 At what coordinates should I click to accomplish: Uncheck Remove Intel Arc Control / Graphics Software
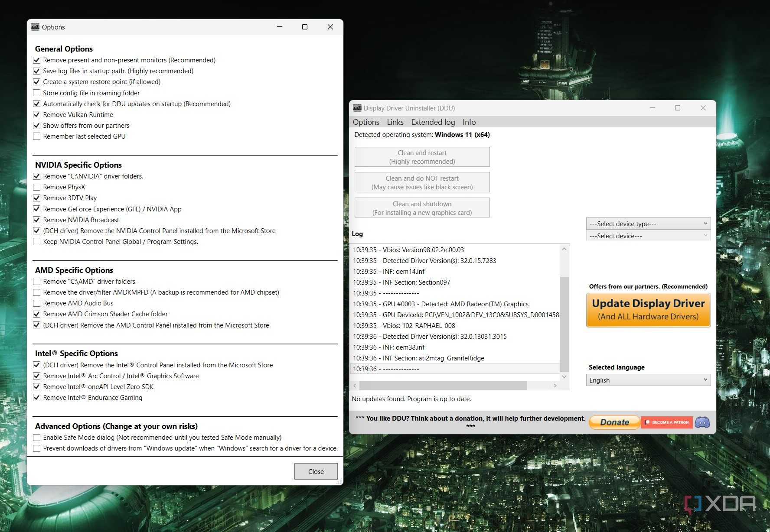point(37,376)
